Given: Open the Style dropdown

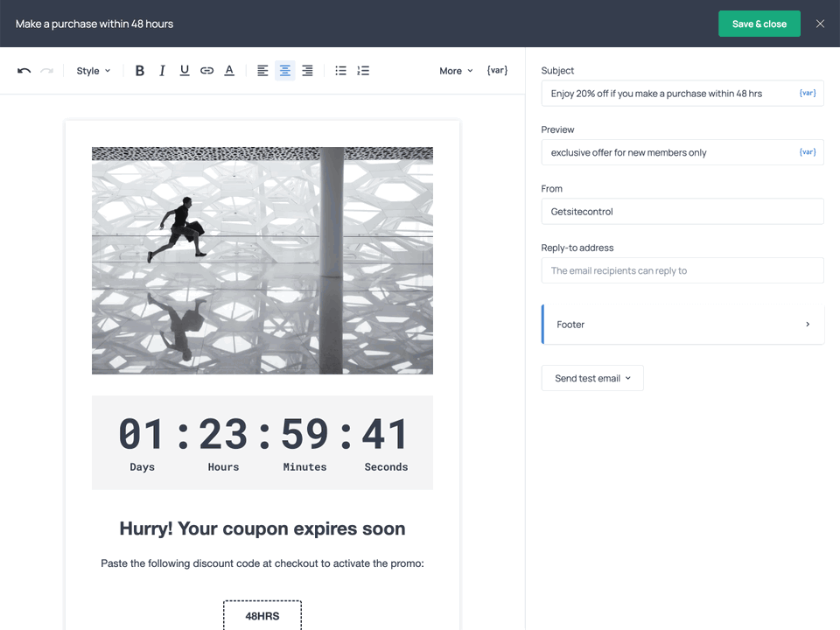Looking at the screenshot, I should pyautogui.click(x=92, y=70).
